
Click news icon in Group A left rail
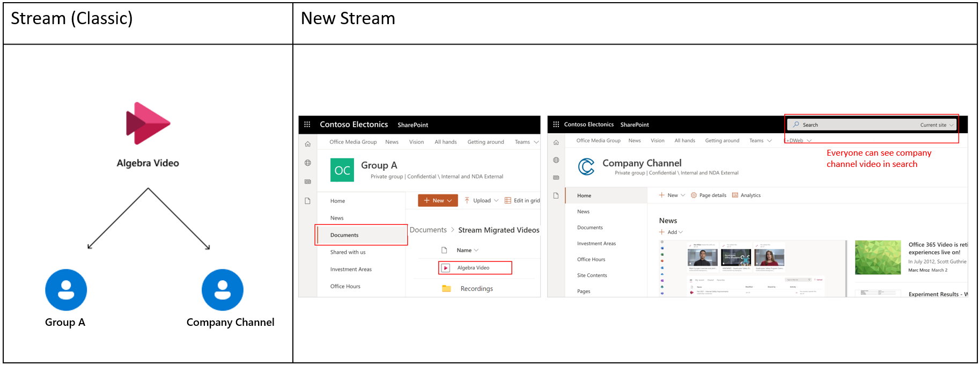point(308,181)
